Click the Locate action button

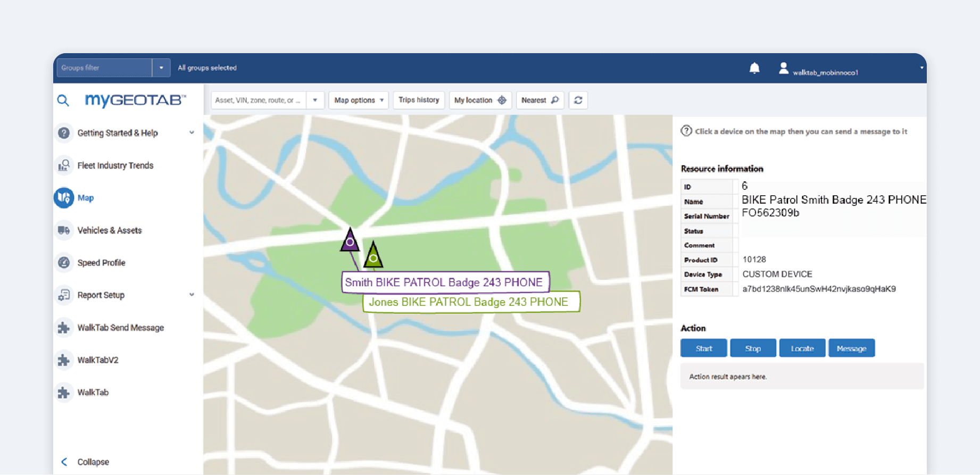point(802,348)
